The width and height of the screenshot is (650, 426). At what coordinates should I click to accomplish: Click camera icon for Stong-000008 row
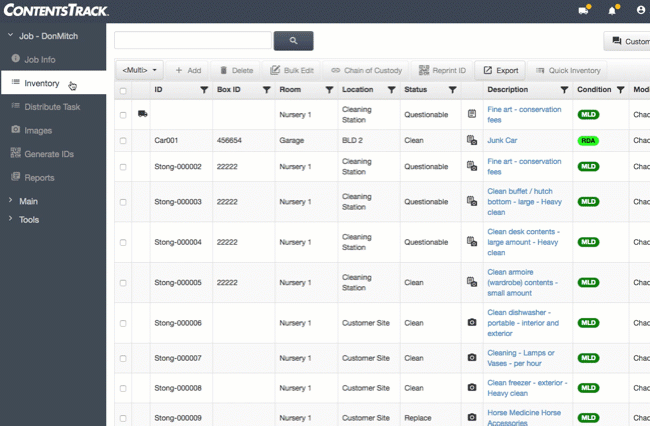[472, 387]
